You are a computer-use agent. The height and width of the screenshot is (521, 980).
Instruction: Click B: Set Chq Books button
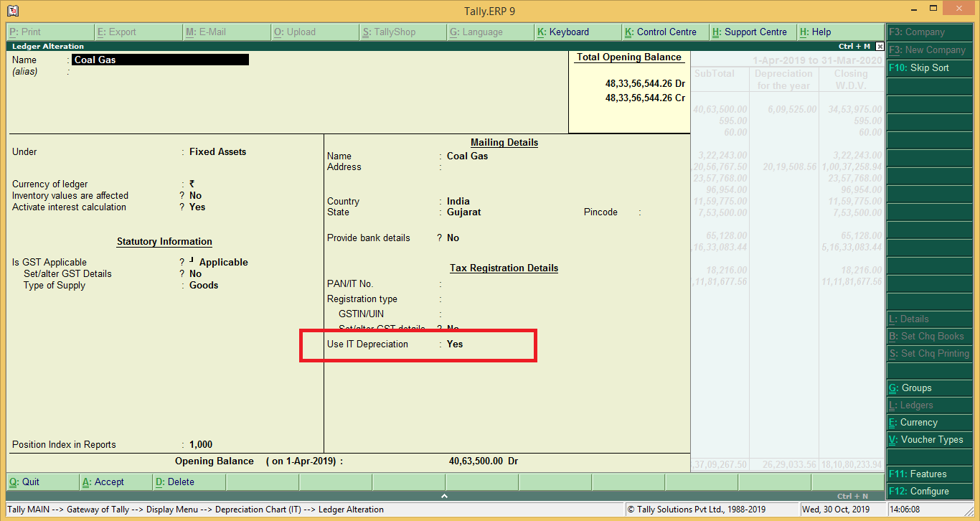tap(930, 336)
